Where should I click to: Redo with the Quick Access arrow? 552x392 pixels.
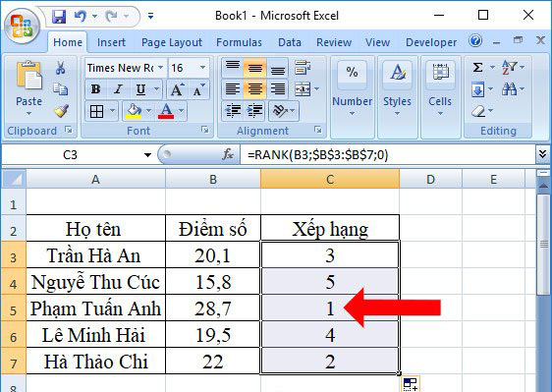click(112, 16)
